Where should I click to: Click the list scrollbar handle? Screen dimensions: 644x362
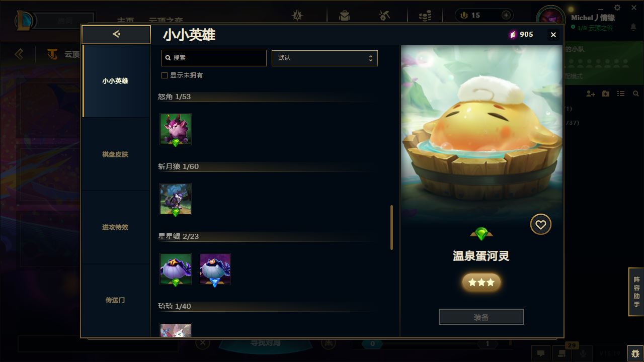(391, 227)
